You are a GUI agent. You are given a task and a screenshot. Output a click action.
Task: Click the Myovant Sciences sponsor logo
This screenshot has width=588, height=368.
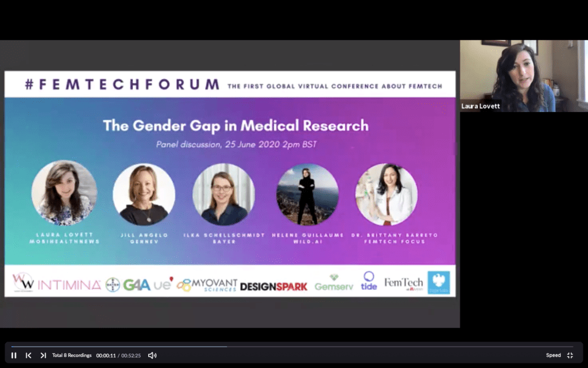(x=207, y=285)
